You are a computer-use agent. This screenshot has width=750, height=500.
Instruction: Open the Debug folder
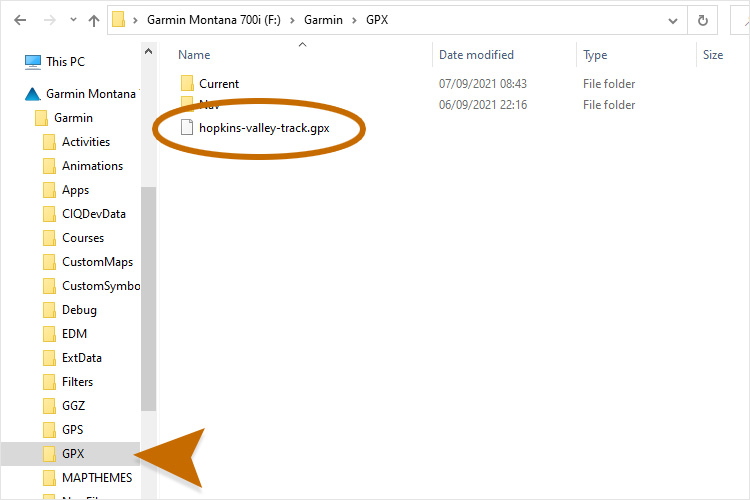pos(79,310)
